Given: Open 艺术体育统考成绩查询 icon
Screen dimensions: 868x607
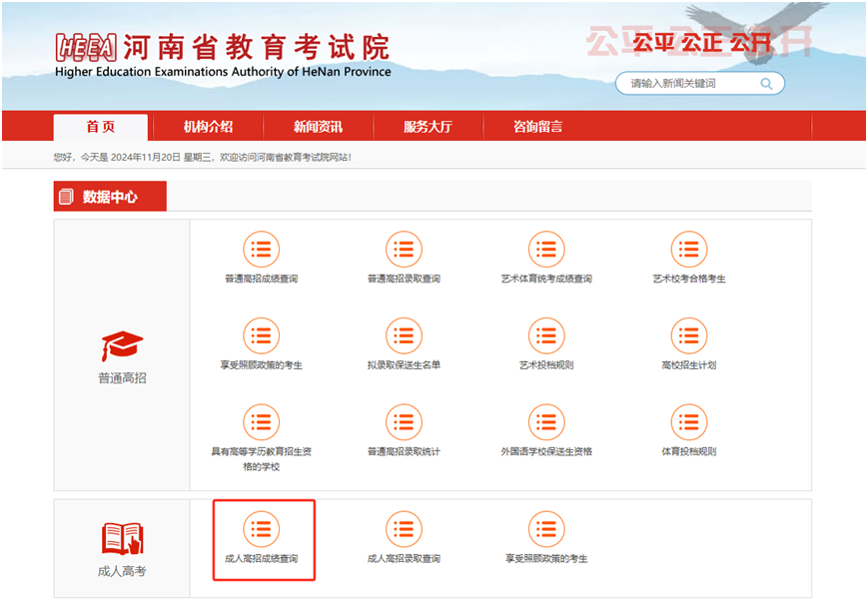Looking at the screenshot, I should tap(546, 250).
